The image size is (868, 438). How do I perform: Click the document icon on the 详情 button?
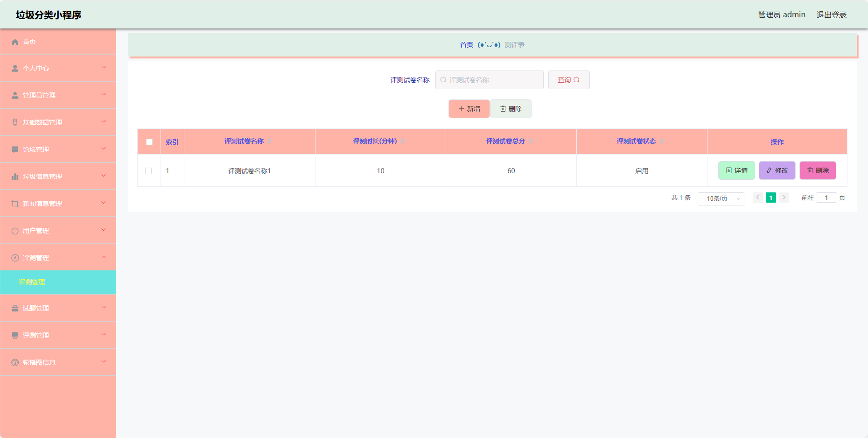pos(729,170)
